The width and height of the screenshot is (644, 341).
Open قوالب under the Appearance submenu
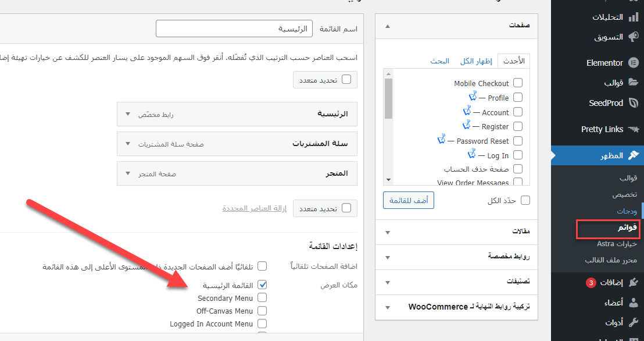click(x=628, y=178)
